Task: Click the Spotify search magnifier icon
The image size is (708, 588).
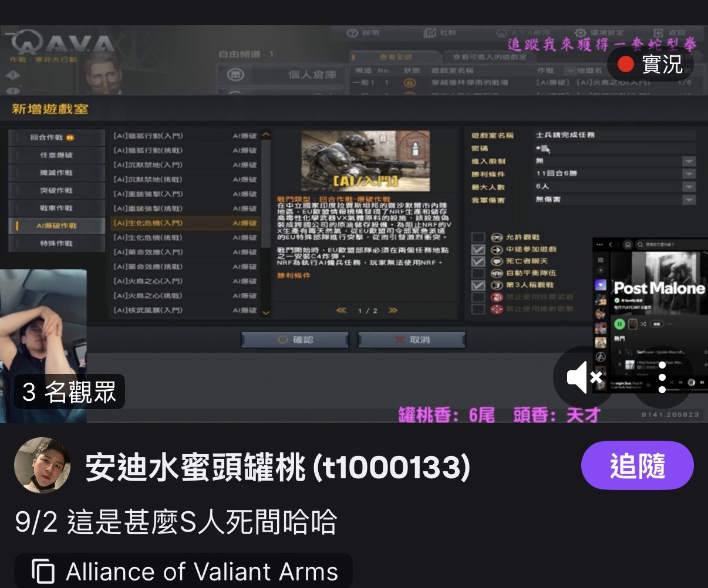Action: pos(641,244)
